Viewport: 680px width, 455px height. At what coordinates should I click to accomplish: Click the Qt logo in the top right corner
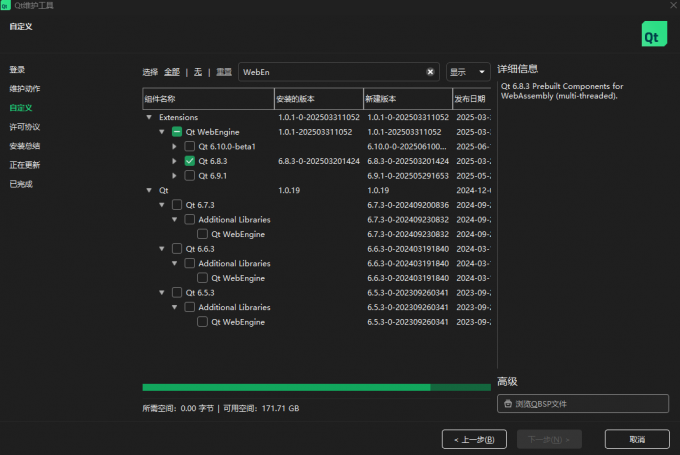[654, 34]
